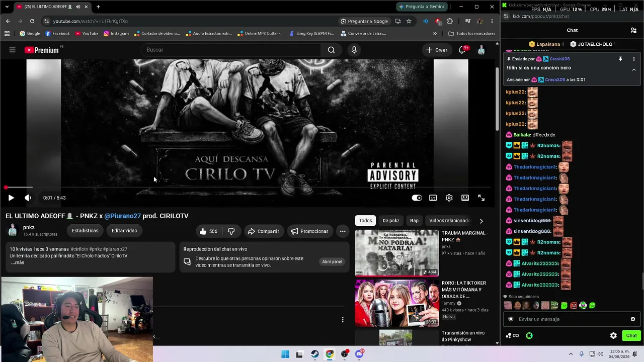
Task: Switch to the EL ULTIMO ADEOFF tab
Action: coord(52,7)
